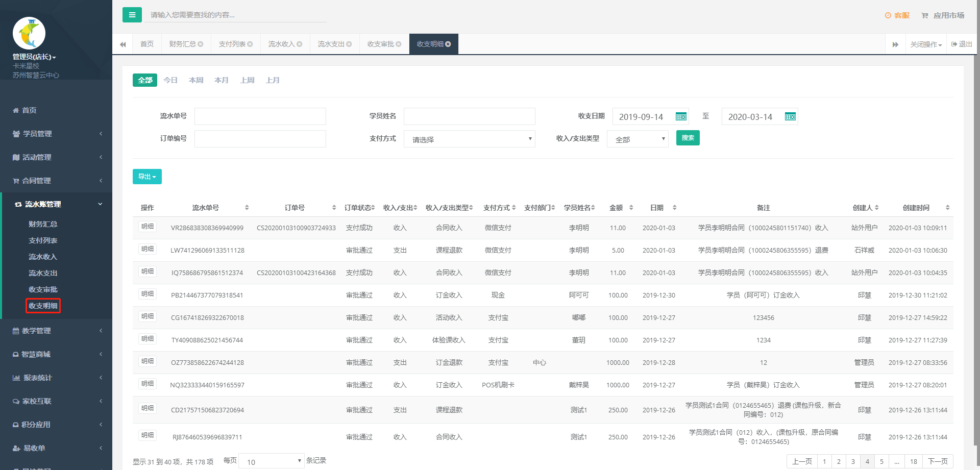Open the 导出 export dropdown
The image size is (980, 470).
click(147, 177)
